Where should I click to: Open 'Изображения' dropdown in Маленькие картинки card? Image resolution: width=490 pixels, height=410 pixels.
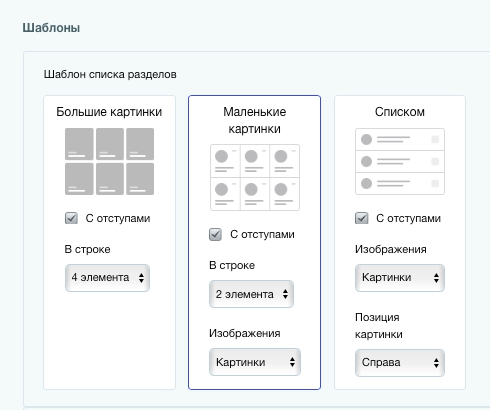point(255,362)
